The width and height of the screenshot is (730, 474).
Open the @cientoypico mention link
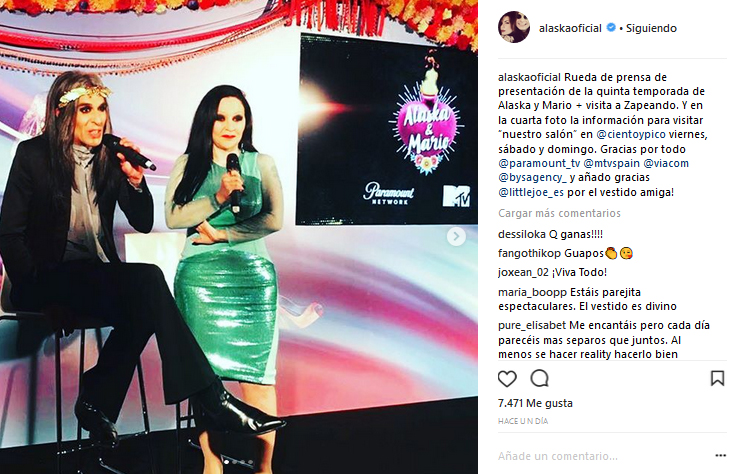pos(631,135)
